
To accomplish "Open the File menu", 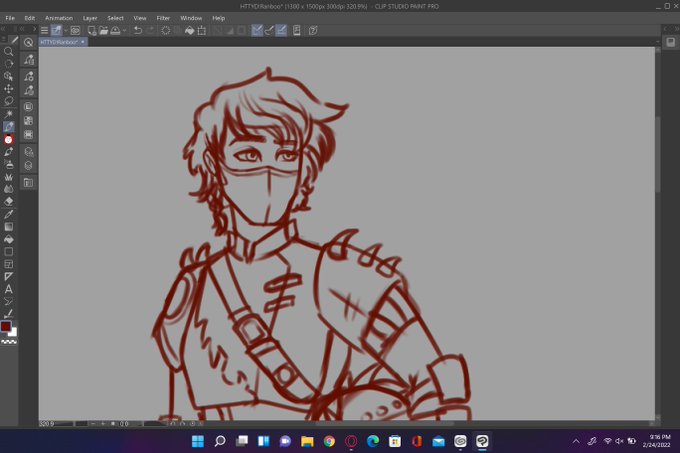I will point(10,18).
